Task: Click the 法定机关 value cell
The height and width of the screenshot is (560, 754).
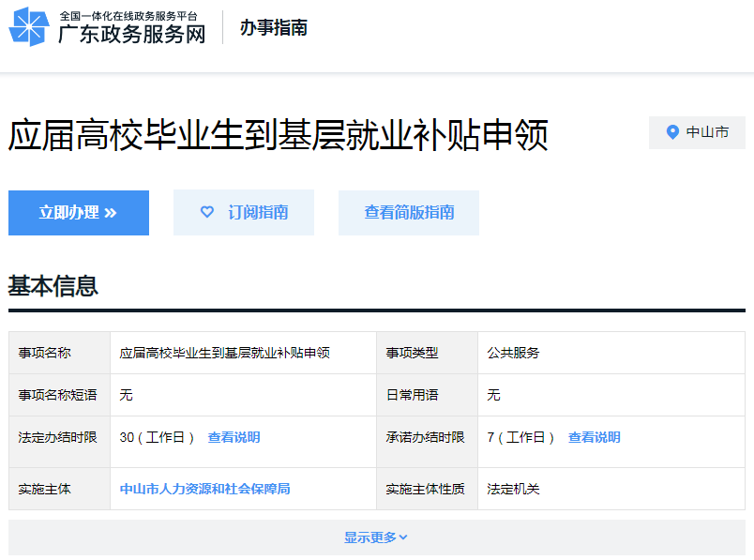Action: (611, 489)
